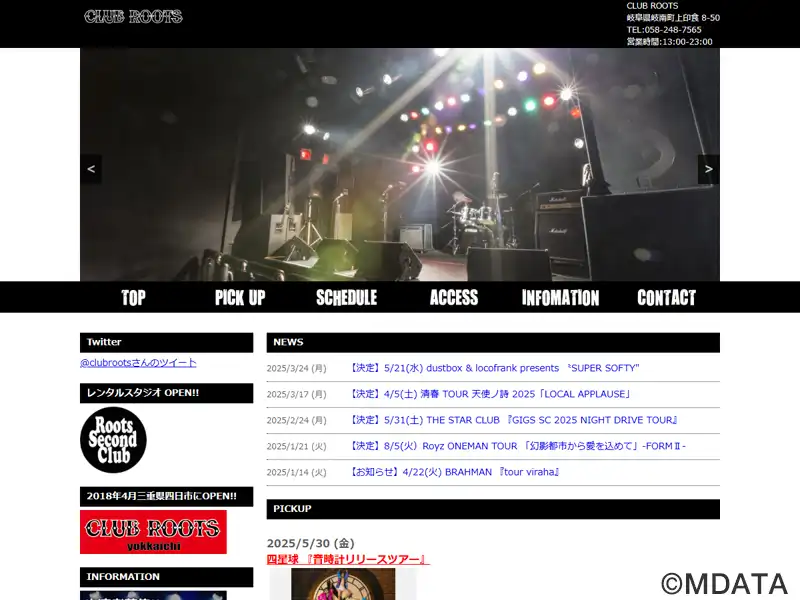
Task: Open the Roots Second Club logo
Action: click(x=113, y=440)
